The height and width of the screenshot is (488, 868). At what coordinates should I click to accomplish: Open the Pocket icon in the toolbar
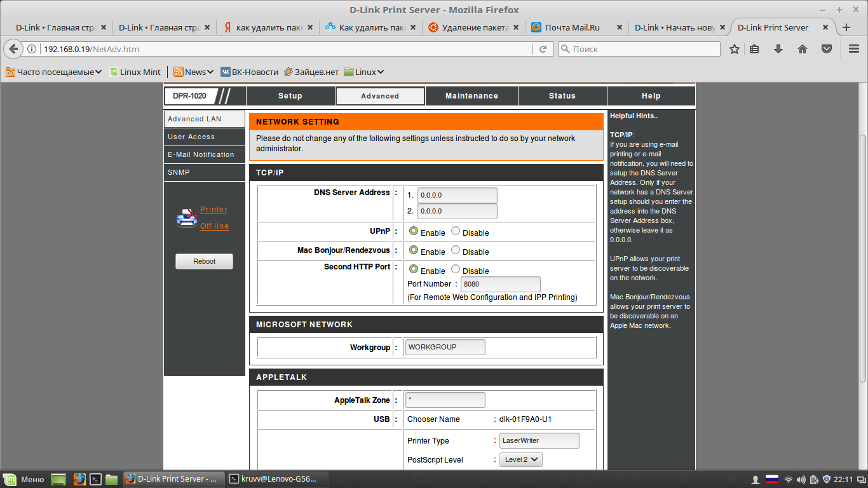pos(827,49)
